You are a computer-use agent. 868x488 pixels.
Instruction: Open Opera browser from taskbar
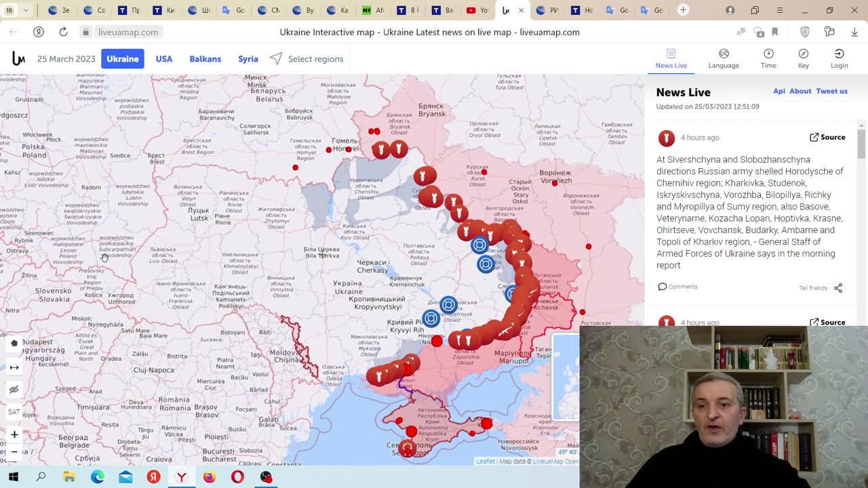tap(237, 477)
